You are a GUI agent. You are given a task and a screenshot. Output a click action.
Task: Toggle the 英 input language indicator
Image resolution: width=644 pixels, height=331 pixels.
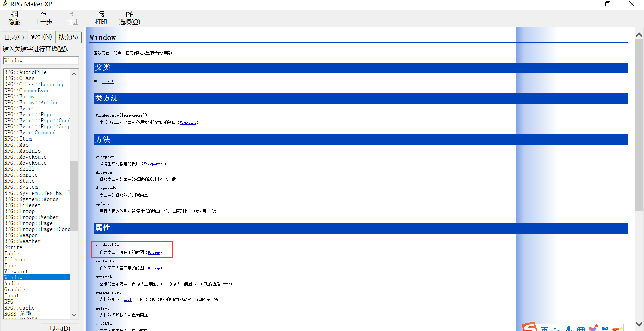click(544, 328)
